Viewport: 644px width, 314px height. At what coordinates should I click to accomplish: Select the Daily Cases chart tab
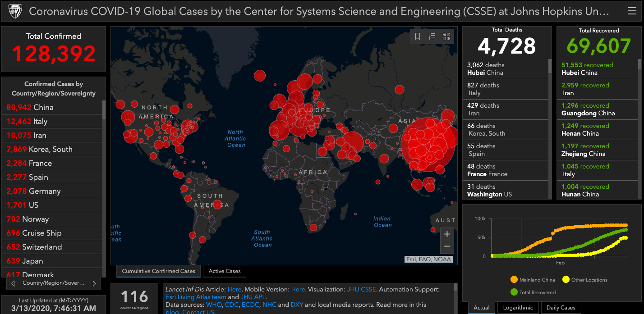(x=561, y=308)
